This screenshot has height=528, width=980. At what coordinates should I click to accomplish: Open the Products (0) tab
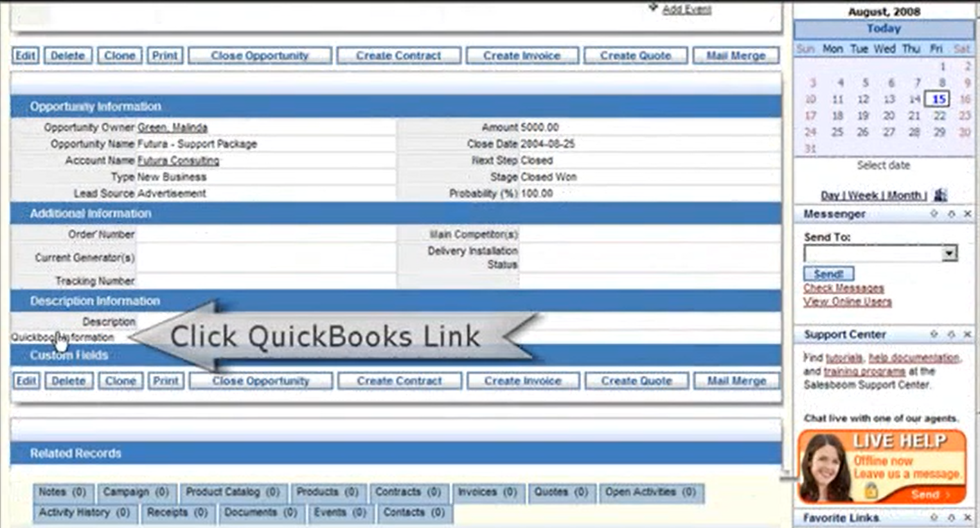point(328,493)
